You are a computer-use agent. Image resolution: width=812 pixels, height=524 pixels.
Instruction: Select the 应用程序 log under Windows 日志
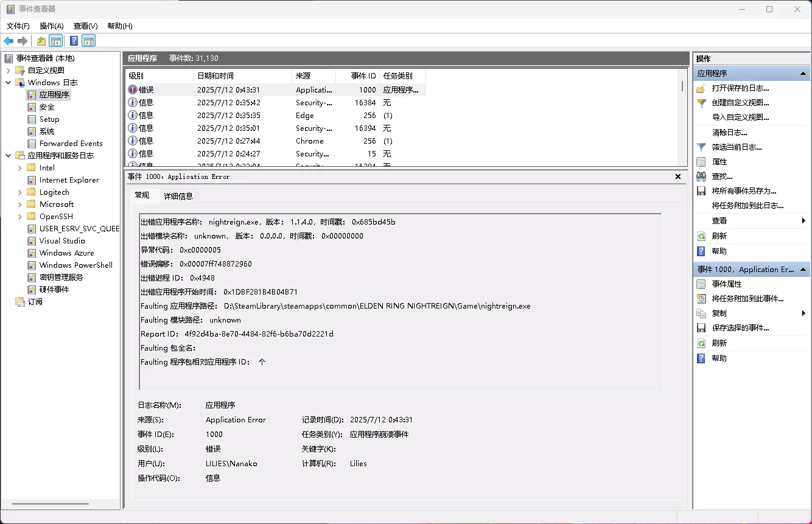click(x=54, y=95)
